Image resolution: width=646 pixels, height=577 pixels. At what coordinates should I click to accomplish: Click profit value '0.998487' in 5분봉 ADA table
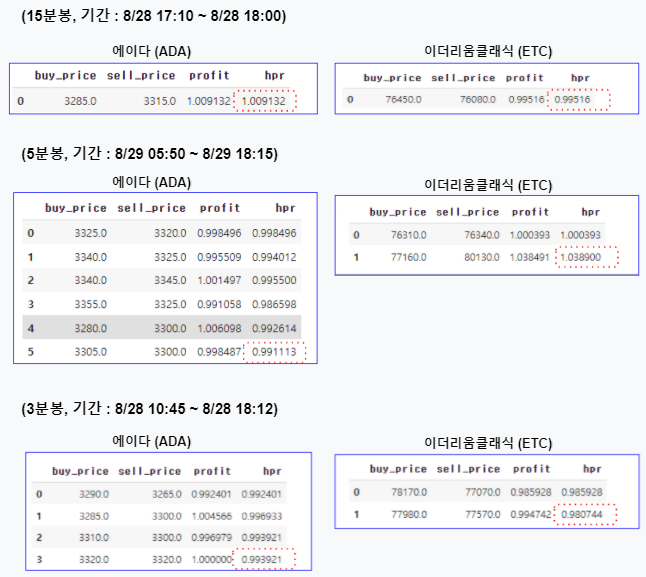coord(219,352)
